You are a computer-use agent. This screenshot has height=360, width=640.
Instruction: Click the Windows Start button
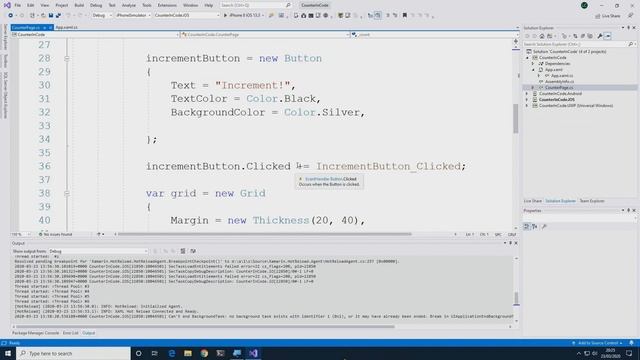point(8,353)
